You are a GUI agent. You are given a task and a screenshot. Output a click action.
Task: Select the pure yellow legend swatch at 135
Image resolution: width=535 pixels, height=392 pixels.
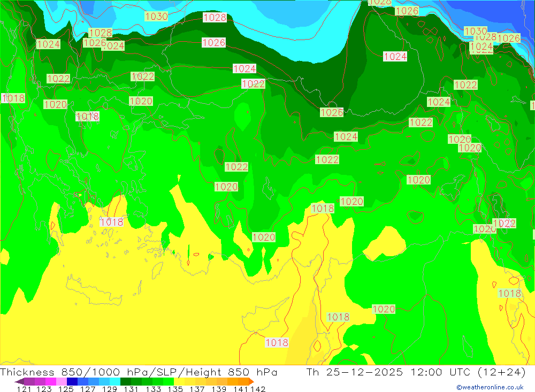179,381
